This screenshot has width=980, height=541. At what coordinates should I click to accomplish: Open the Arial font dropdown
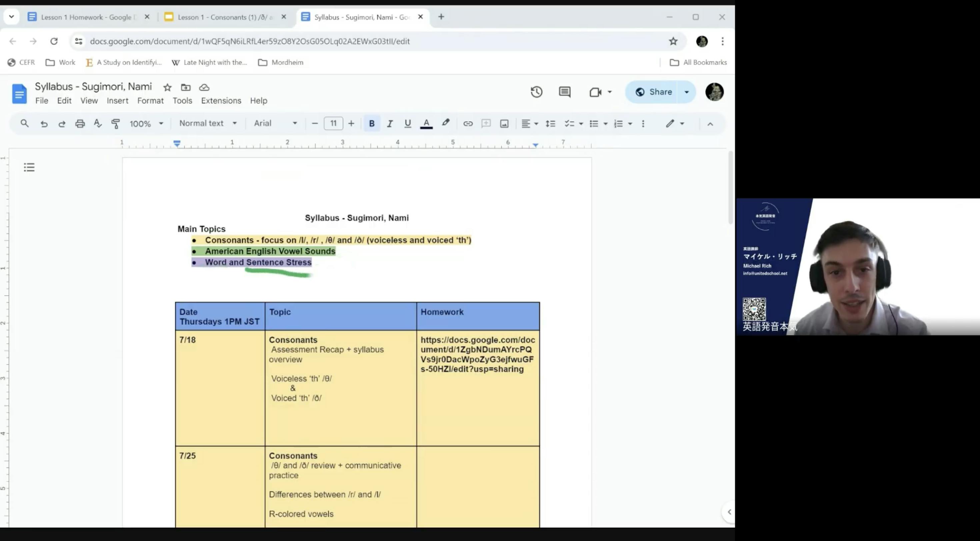[275, 123]
